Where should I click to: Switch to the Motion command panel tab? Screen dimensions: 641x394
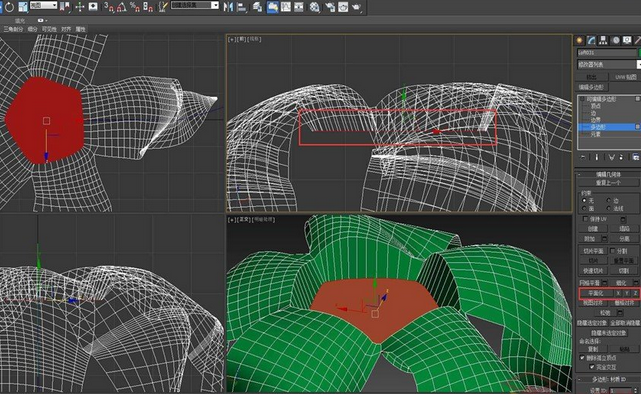[615, 40]
